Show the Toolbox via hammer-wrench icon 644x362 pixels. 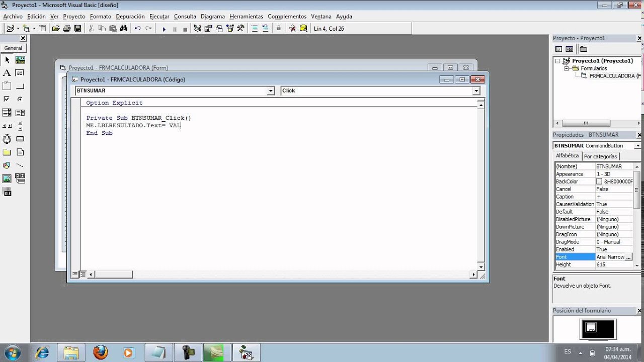240,29
